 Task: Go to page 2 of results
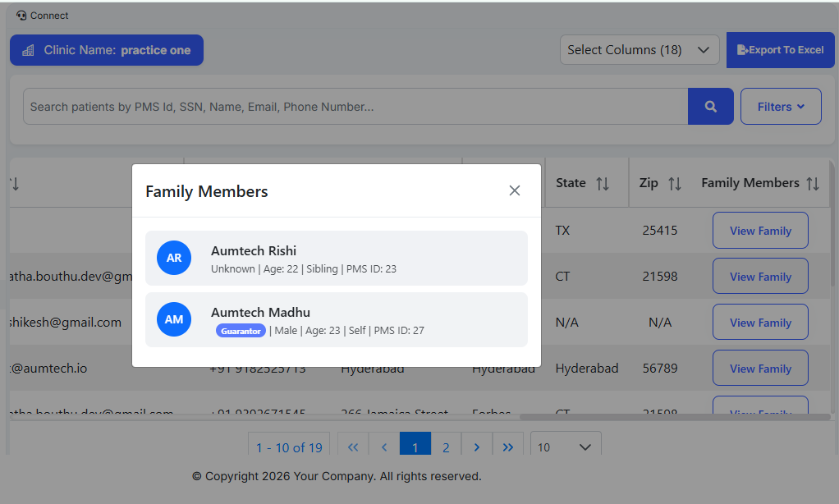coord(446,447)
